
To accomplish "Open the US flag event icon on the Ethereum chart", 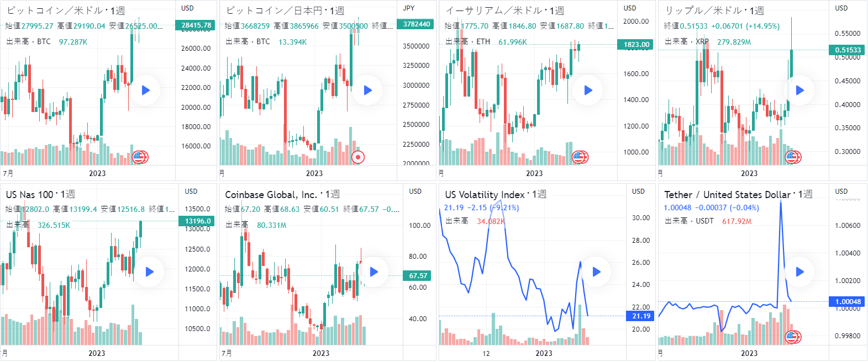I will pyautogui.click(x=580, y=157).
